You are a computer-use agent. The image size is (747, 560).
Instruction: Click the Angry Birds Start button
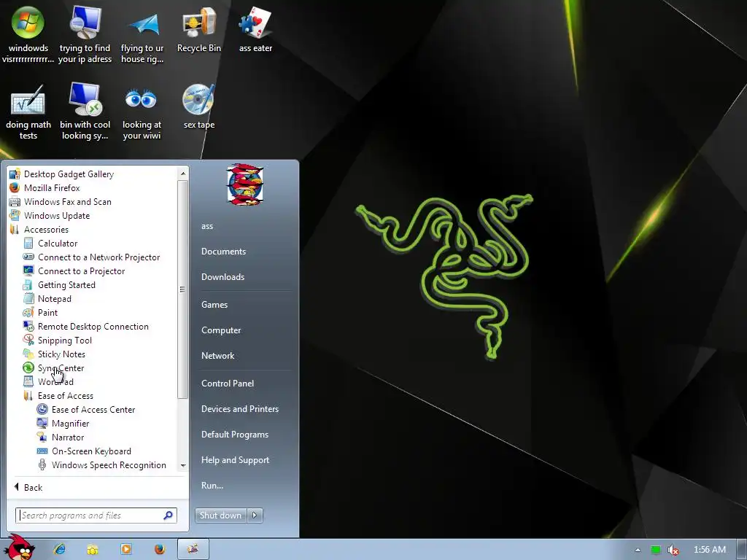(x=18, y=548)
